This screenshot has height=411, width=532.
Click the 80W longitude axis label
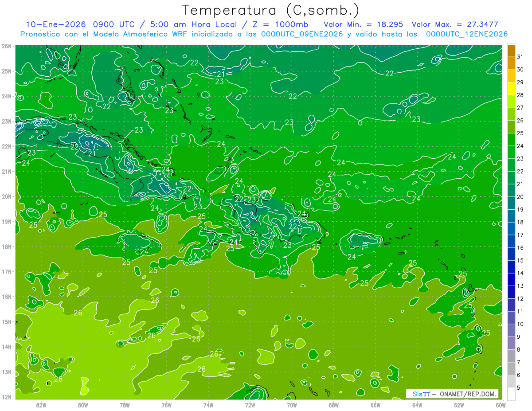(83, 405)
